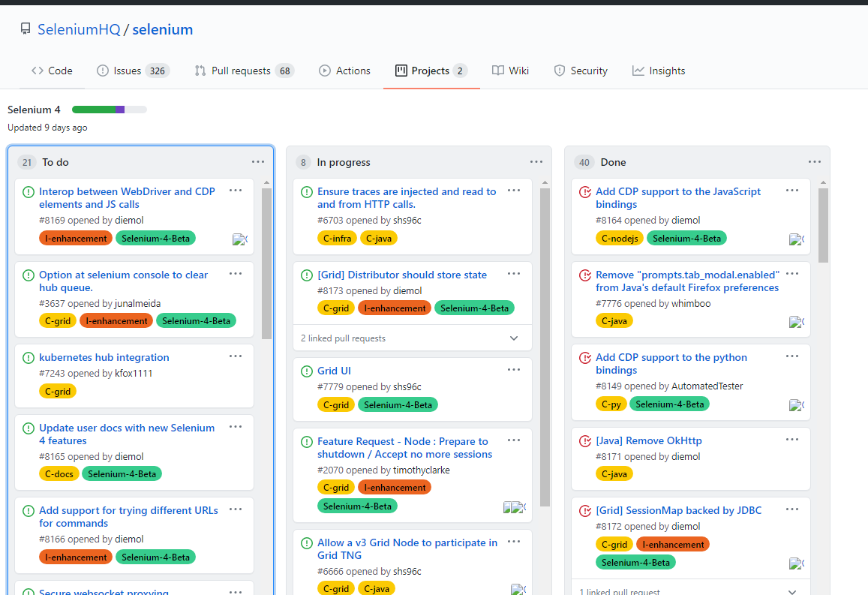Open the SeleniumHQ organization link

80,29
